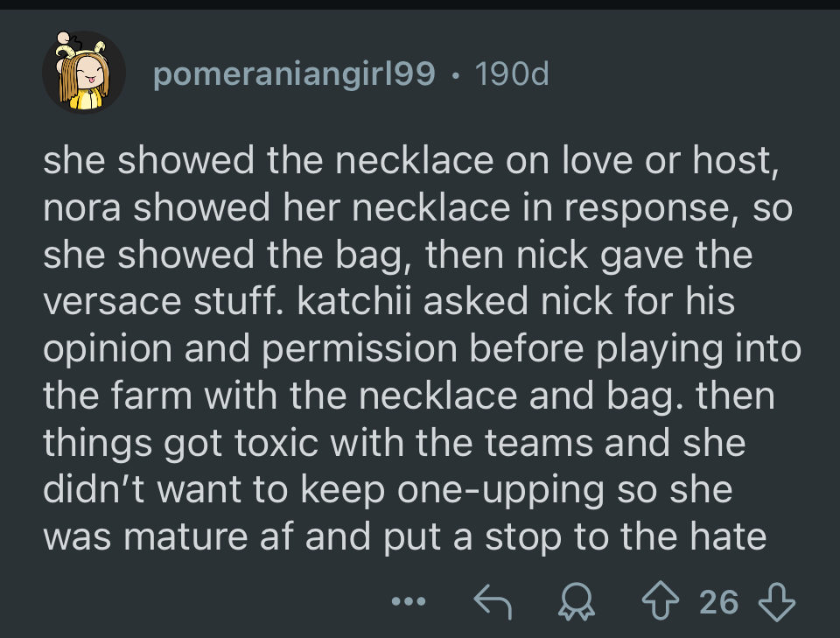The image size is (840, 638).
Task: Open the three-dot more options menu
Action: coord(408,602)
